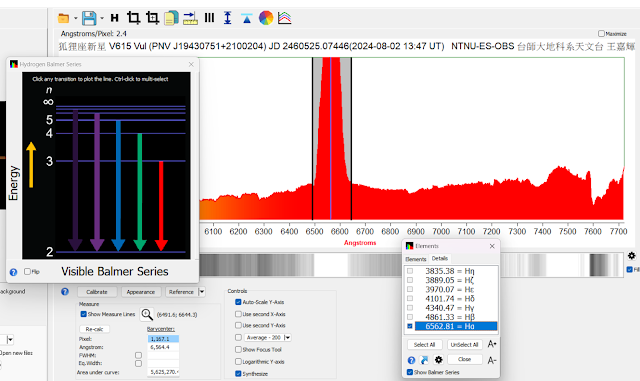The height and width of the screenshot is (381, 640).
Task: Enable Logarithmic Y-axis checkbox
Action: click(x=238, y=361)
